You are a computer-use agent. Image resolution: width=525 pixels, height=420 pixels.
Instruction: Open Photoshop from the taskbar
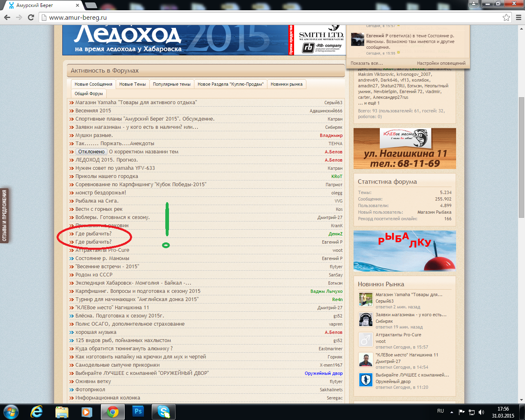pyautogui.click(x=138, y=411)
